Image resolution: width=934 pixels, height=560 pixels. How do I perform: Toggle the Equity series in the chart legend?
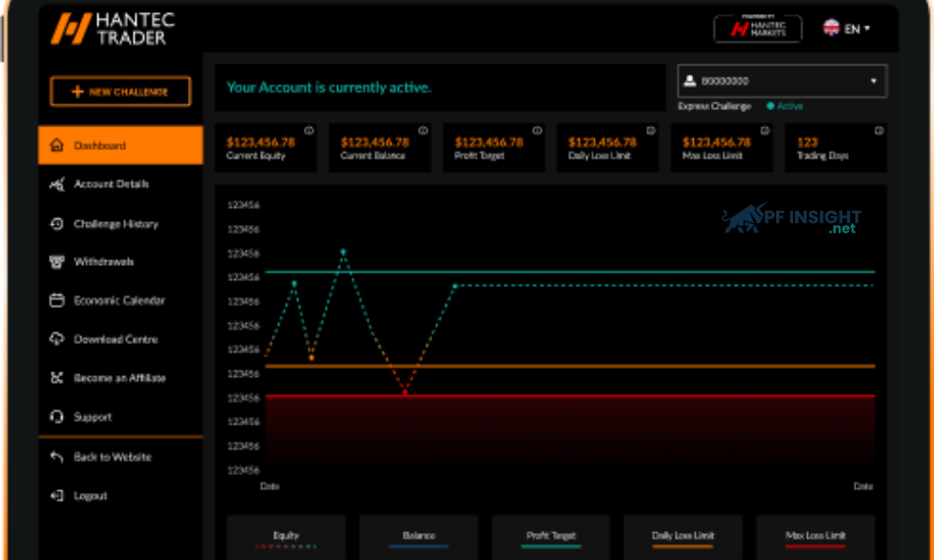click(286, 538)
